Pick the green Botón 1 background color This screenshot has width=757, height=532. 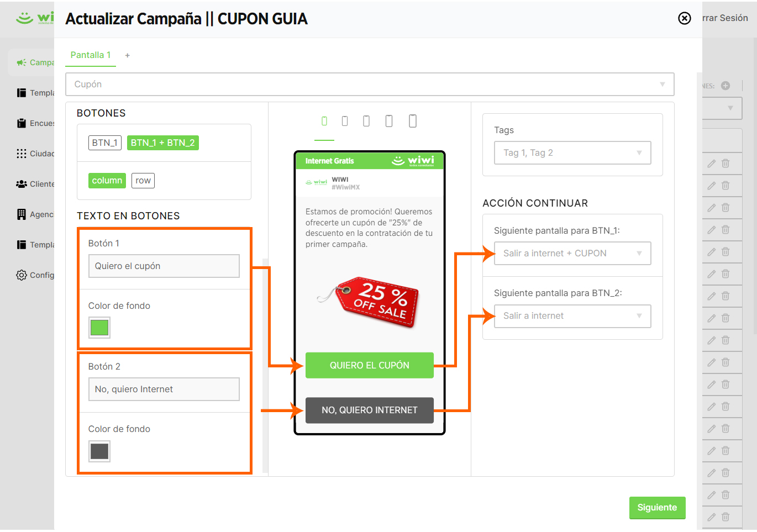click(x=99, y=328)
